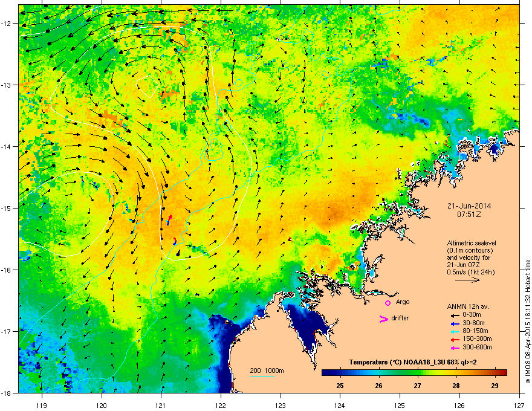Click the 27 label on temperature scale
Viewport: 532px width, 411px height.
[x=417, y=386]
